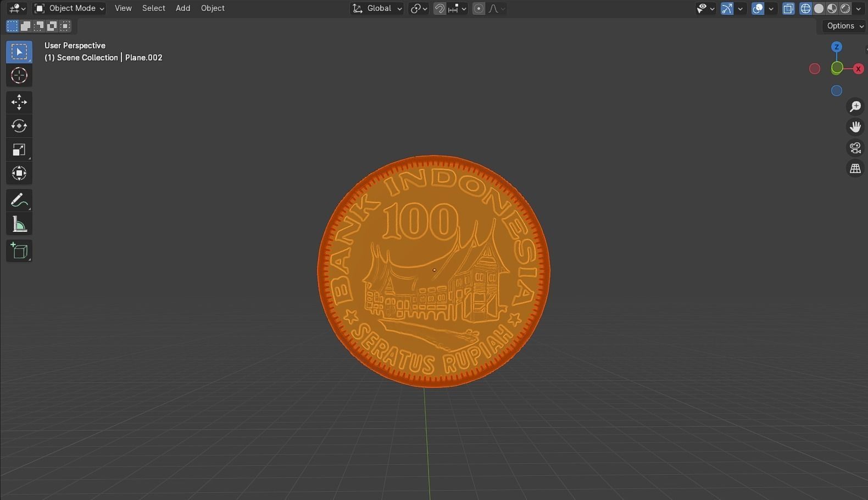Switch to material preview shading
Viewport: 868px width, 500px height.
832,8
